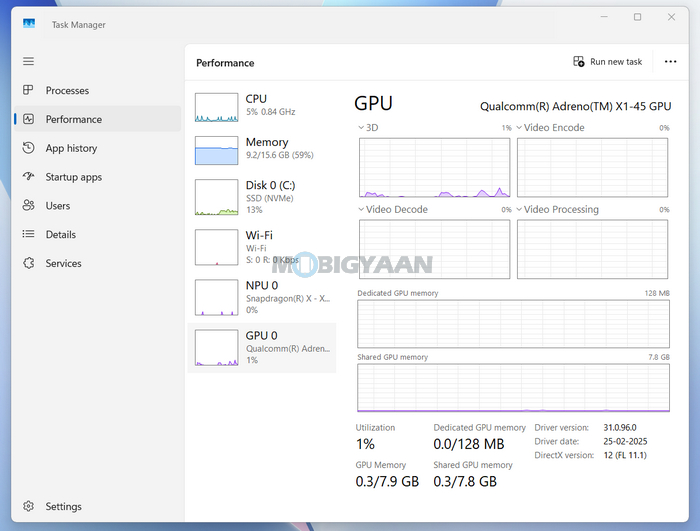Open Startup apps page label
This screenshot has height=531, width=700.
click(x=74, y=177)
